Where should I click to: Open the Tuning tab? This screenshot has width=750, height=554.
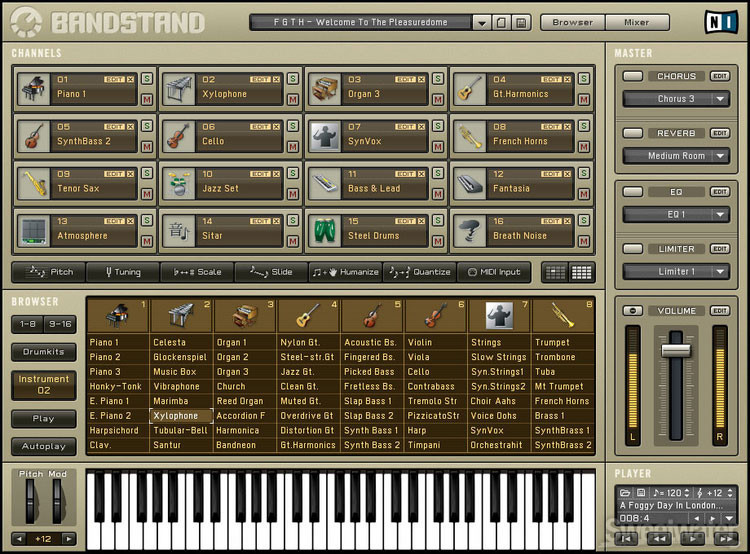click(x=123, y=272)
